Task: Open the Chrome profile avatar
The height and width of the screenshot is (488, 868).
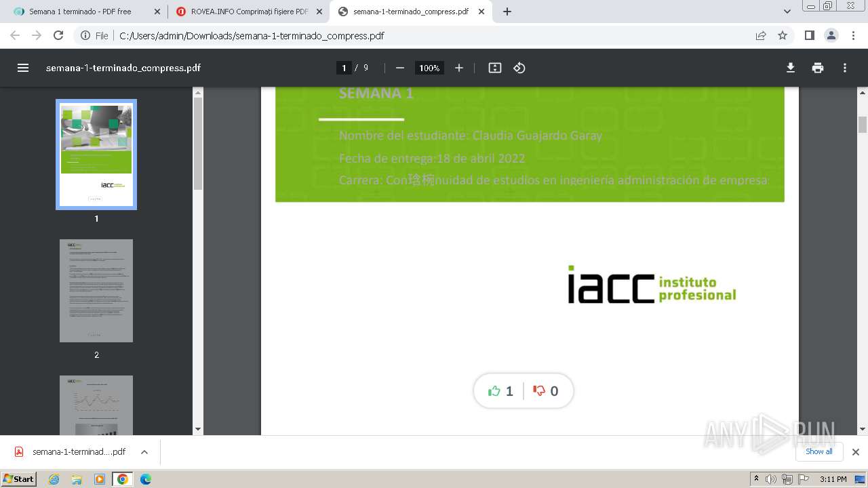Action: click(831, 35)
